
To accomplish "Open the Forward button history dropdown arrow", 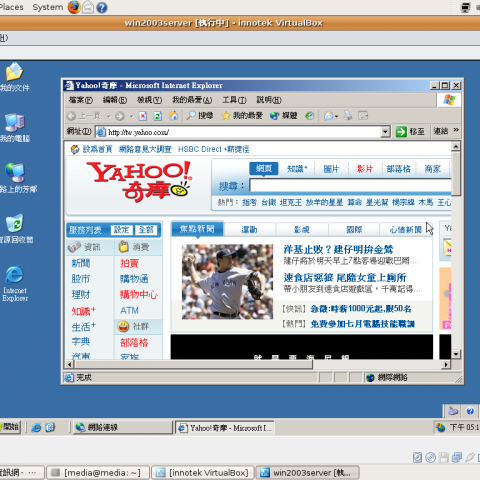I will click(x=131, y=116).
